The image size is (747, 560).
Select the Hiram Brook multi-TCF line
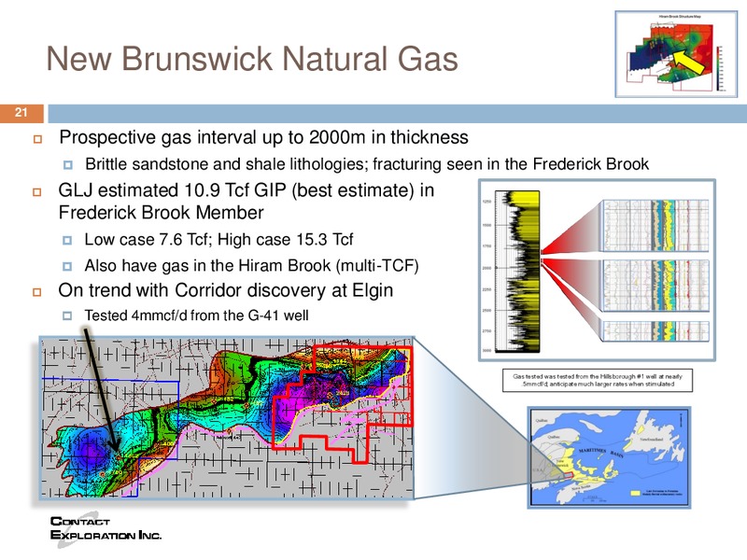click(251, 265)
